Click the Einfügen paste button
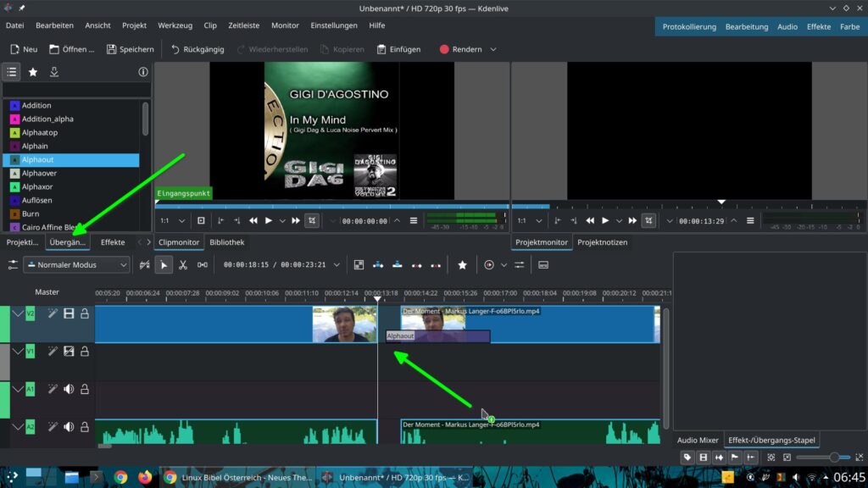The height and width of the screenshot is (488, 868). 398,49
